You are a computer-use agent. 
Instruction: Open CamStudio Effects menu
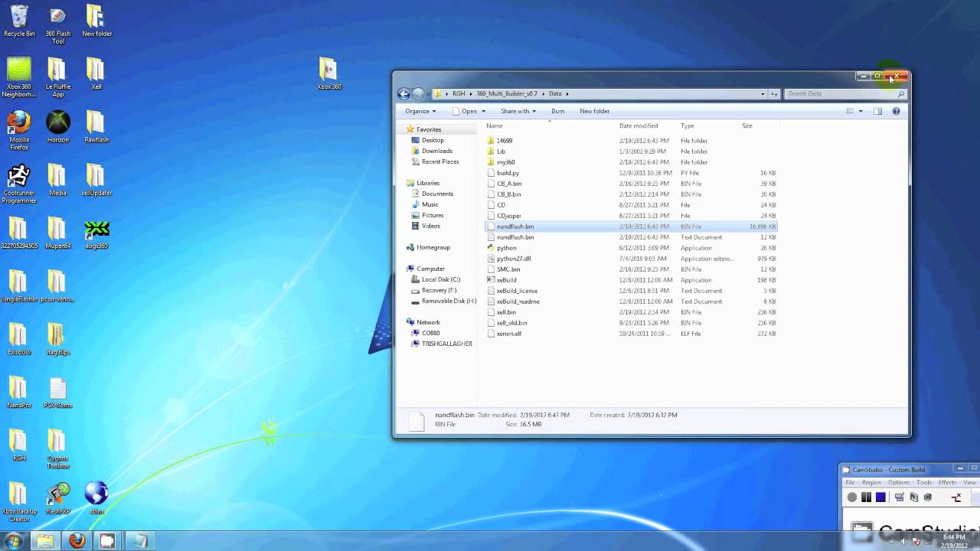pos(947,483)
